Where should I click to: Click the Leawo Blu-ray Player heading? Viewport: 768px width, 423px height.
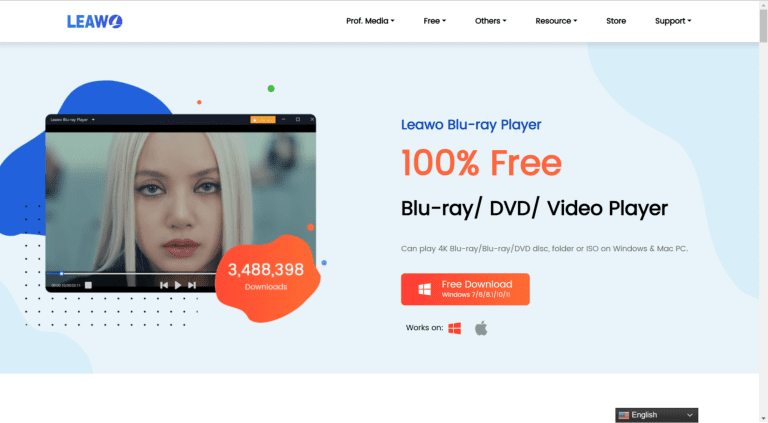tap(471, 125)
